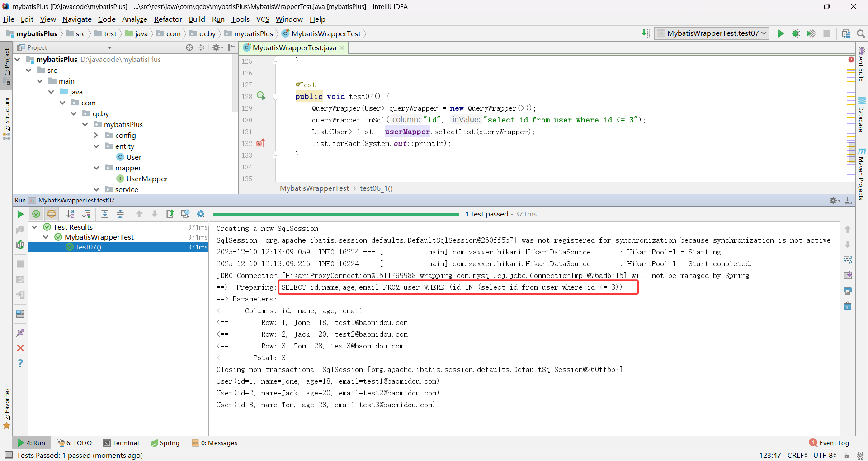
Task: Open the Navigate menu
Action: click(77, 19)
